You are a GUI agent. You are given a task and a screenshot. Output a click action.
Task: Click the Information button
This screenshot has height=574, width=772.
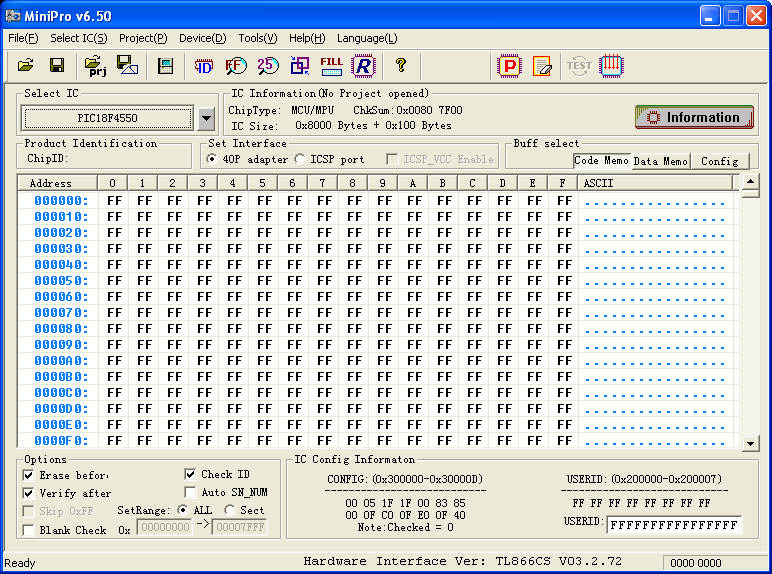694,117
